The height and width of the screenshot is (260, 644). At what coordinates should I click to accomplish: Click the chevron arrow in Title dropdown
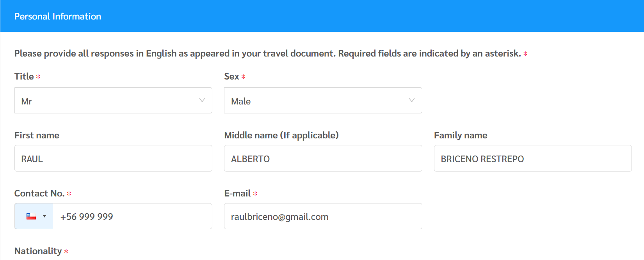pos(202,101)
